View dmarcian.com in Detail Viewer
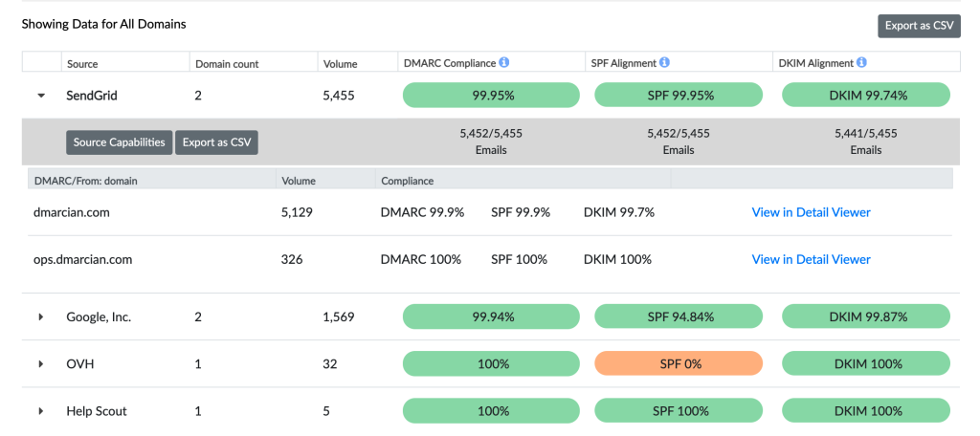This screenshot has height=436, width=980. click(811, 212)
